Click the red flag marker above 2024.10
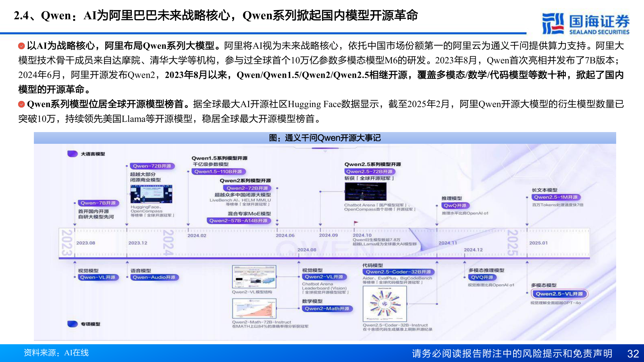644x362 pixels. (x=356, y=223)
